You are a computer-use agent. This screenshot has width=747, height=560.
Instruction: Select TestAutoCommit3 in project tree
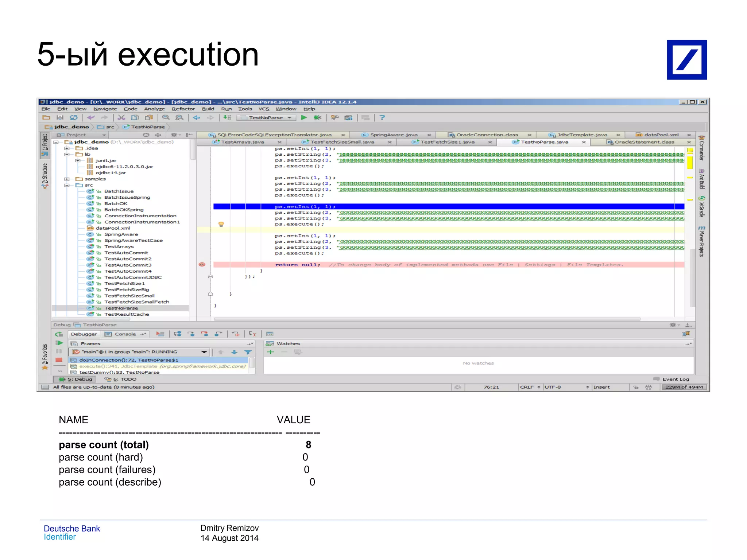pos(128,265)
